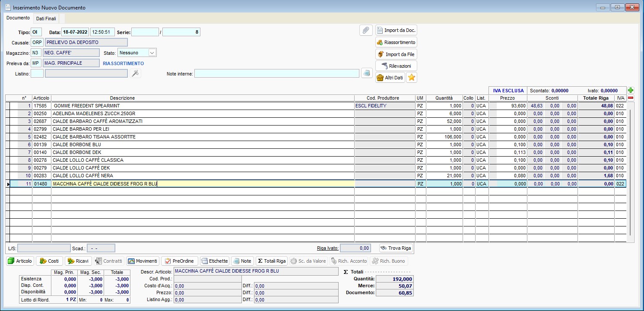This screenshot has height=311, width=644.
Task: Click the Note interne input field
Action: [x=276, y=74]
